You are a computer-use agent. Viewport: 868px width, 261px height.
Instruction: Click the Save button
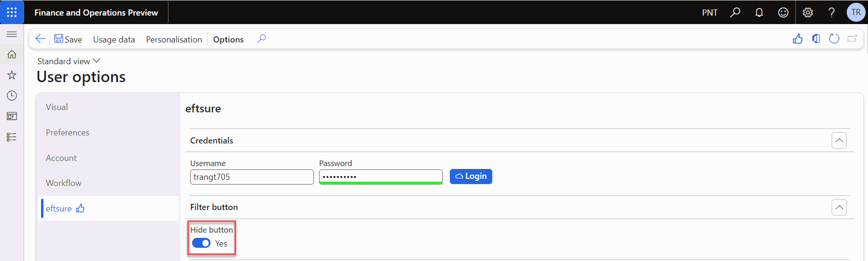(68, 39)
